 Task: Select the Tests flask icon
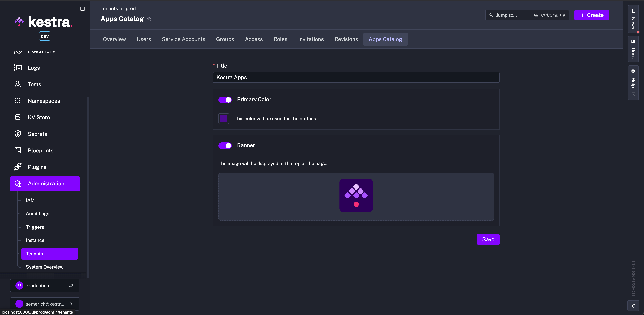pyautogui.click(x=17, y=84)
